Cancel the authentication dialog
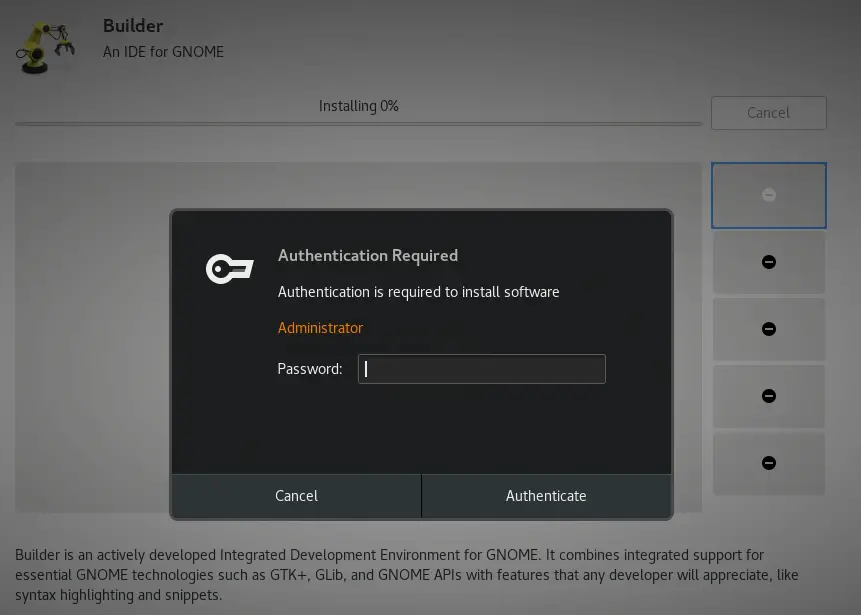This screenshot has height=615, width=861. [297, 496]
